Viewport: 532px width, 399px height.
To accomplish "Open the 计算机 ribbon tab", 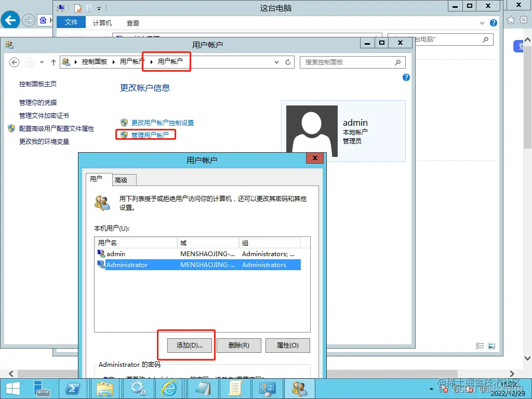I will pyautogui.click(x=102, y=23).
